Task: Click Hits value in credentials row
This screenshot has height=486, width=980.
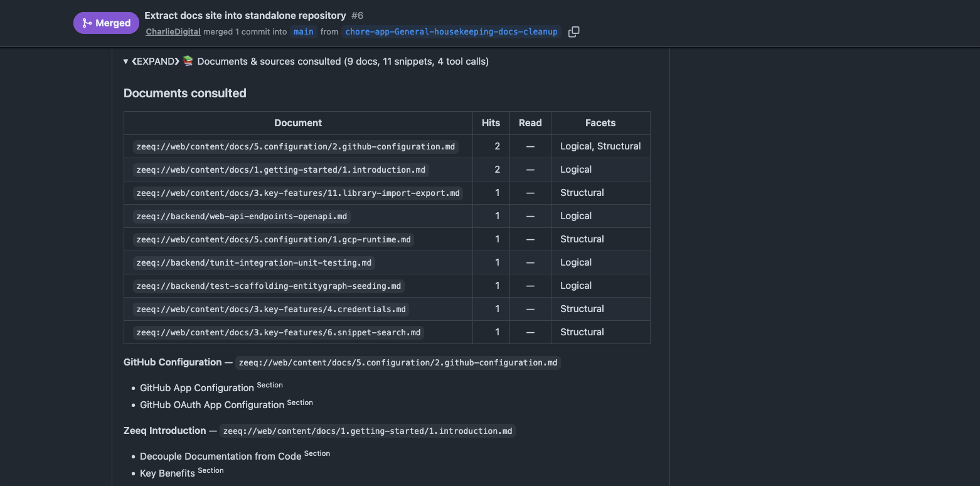Action: pos(498,309)
